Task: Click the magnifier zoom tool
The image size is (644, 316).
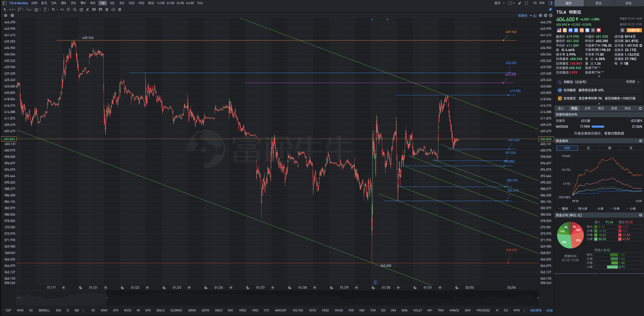Action: click(x=75, y=9)
